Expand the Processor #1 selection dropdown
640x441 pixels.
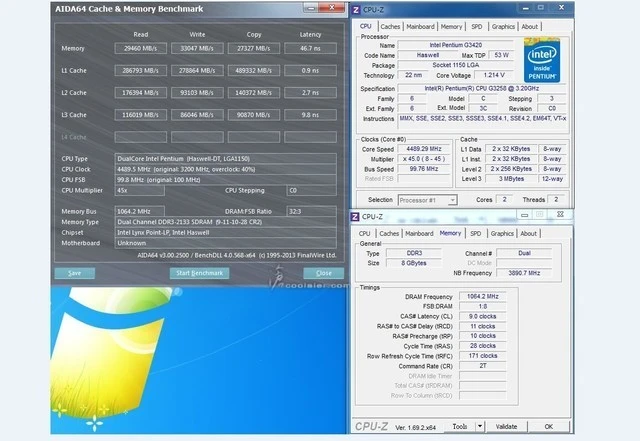[x=452, y=200]
